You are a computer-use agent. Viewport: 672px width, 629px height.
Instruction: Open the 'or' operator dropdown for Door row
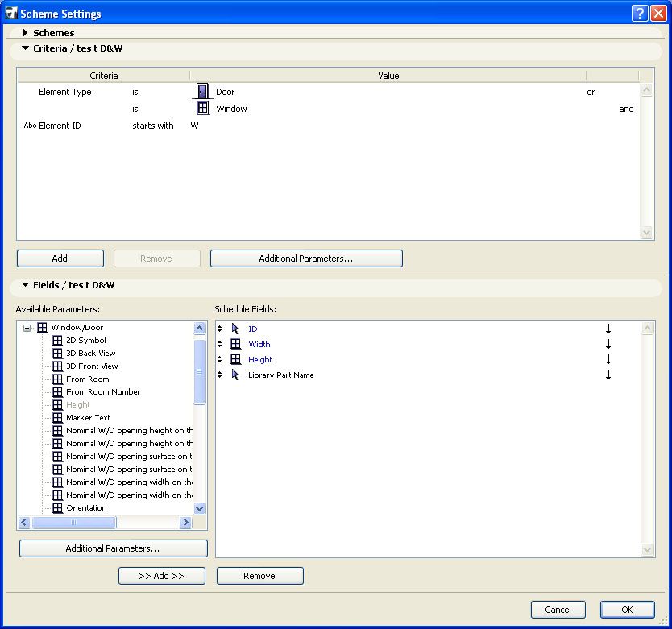pos(591,92)
